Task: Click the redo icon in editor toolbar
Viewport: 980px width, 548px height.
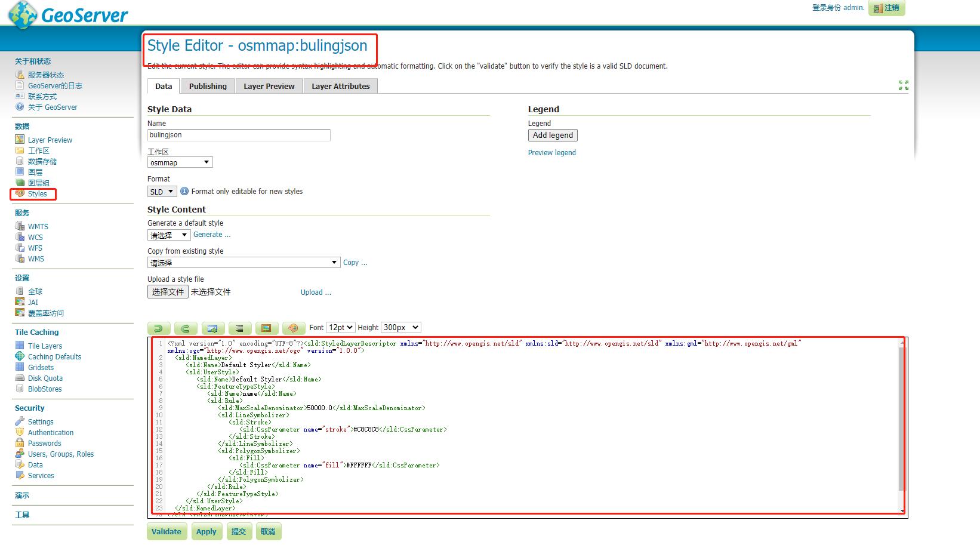Action: 186,328
